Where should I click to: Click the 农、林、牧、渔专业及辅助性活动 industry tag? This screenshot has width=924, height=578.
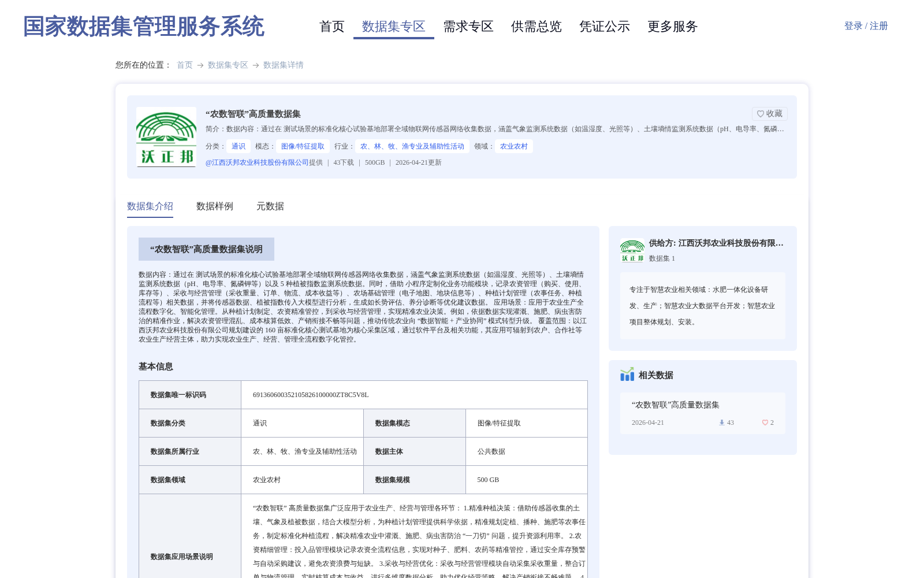(412, 146)
